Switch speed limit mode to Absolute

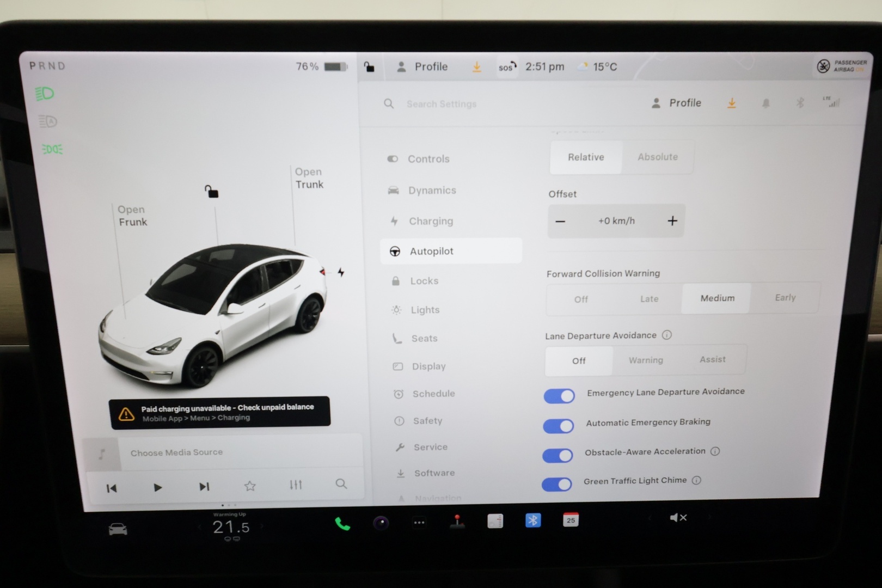657,157
